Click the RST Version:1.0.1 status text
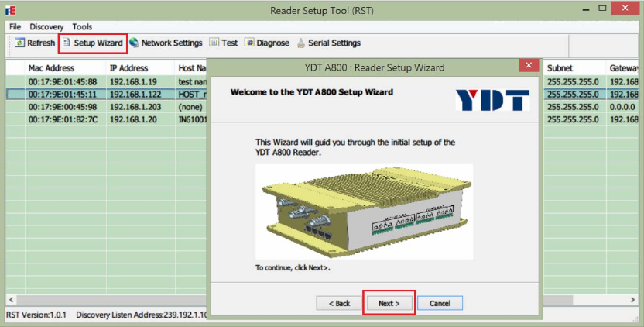The height and width of the screenshot is (327, 644). [36, 315]
